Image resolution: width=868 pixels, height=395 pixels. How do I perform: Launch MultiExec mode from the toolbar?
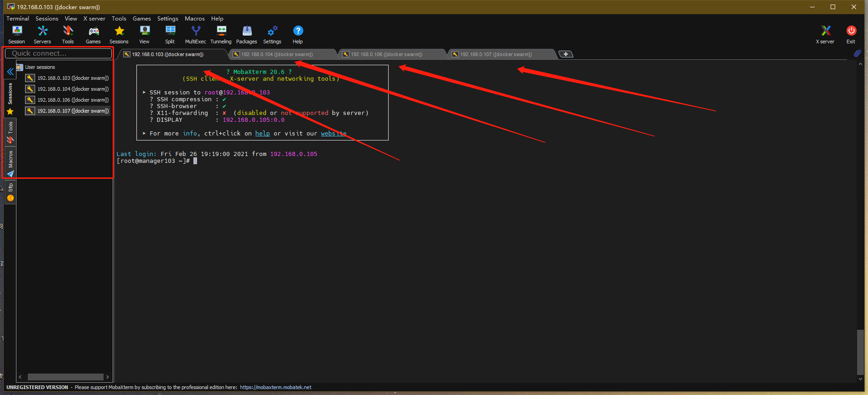[195, 34]
